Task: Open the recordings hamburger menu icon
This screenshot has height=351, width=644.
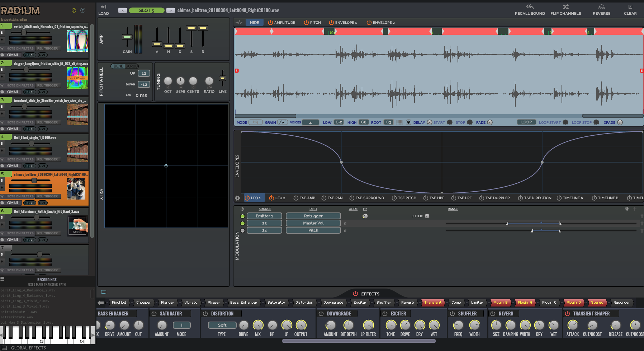Action: click(x=2, y=279)
